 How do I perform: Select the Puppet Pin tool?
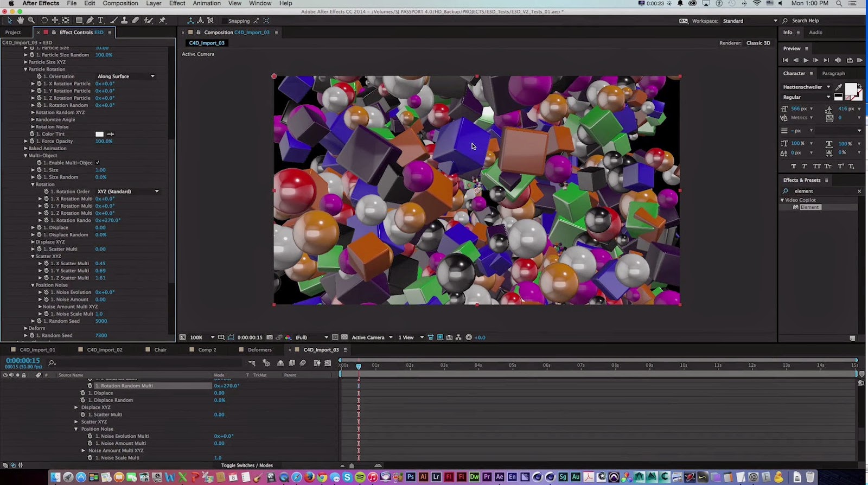coord(162,21)
